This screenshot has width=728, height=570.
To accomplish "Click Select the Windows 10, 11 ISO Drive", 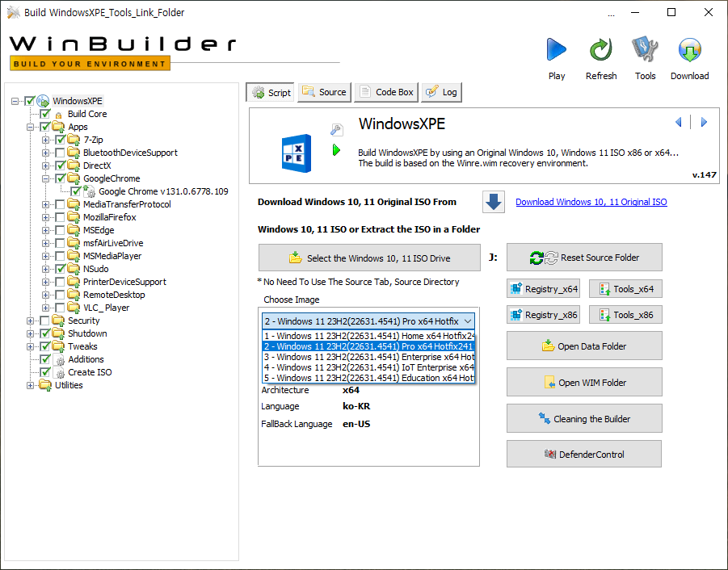I will (x=369, y=258).
